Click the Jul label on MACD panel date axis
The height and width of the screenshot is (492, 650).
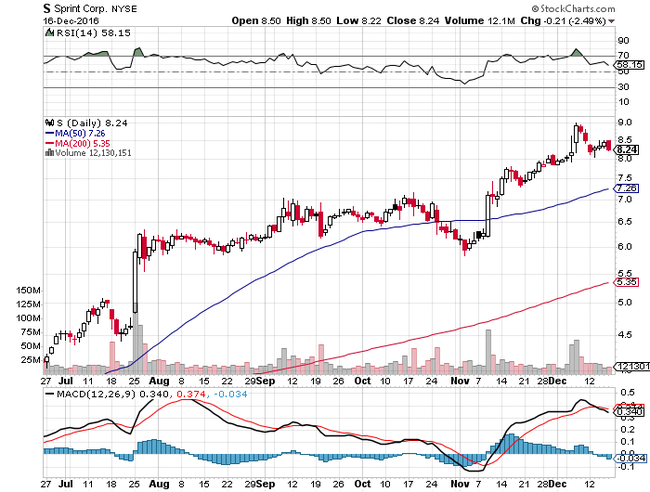tap(66, 484)
